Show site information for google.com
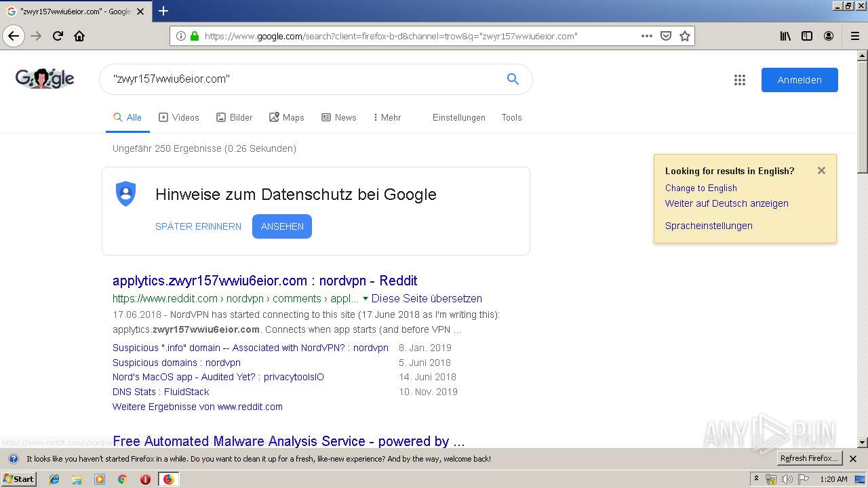Viewport: 868px width, 488px height. [x=180, y=36]
